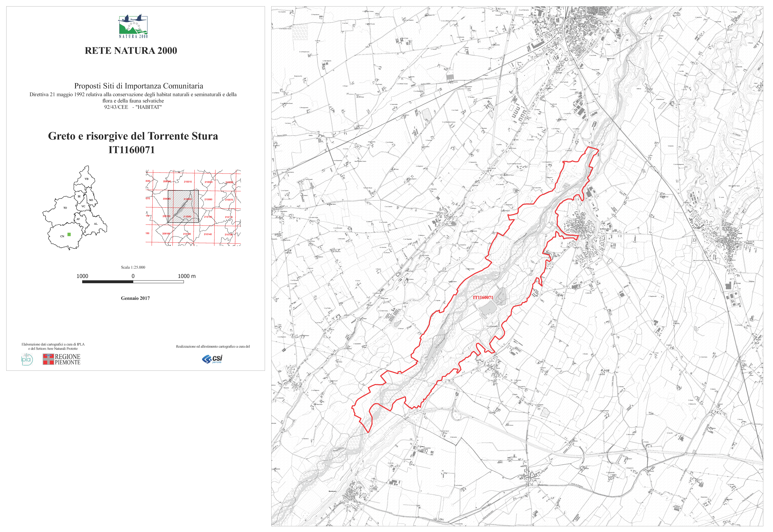773x532 pixels.
Task: Click the 'Greto e risorgive del Torrente Stura' title
Action: [x=133, y=136]
